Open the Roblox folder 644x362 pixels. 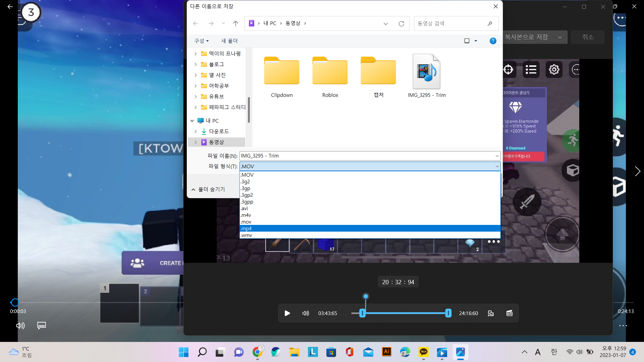tap(330, 77)
